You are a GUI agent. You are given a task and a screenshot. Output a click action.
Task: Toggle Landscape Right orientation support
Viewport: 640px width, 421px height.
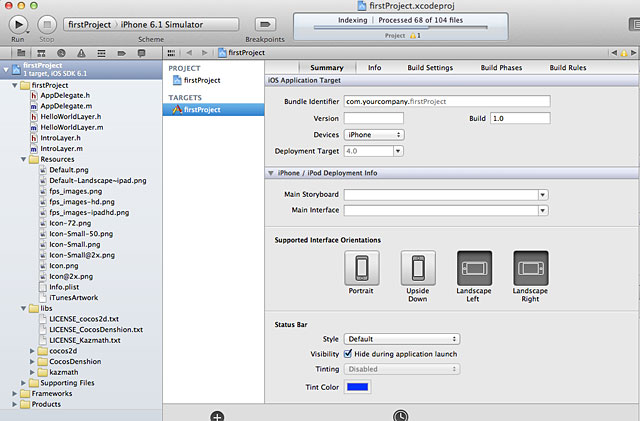[x=531, y=268]
